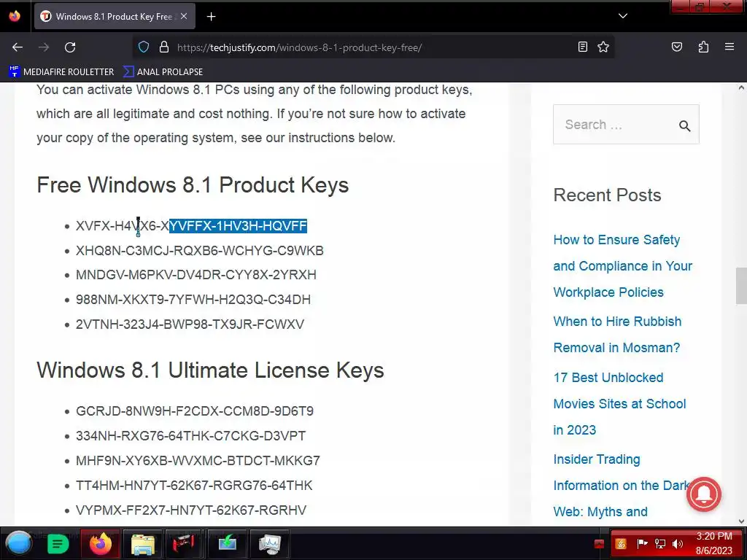The width and height of the screenshot is (747, 560).
Task: Open a new browser tab
Action: [211, 17]
